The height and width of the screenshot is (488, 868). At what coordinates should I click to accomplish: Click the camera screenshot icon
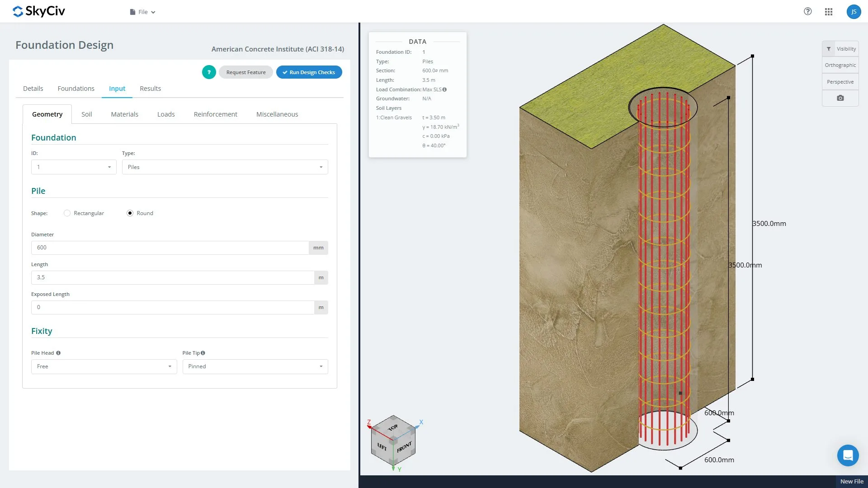pos(840,98)
